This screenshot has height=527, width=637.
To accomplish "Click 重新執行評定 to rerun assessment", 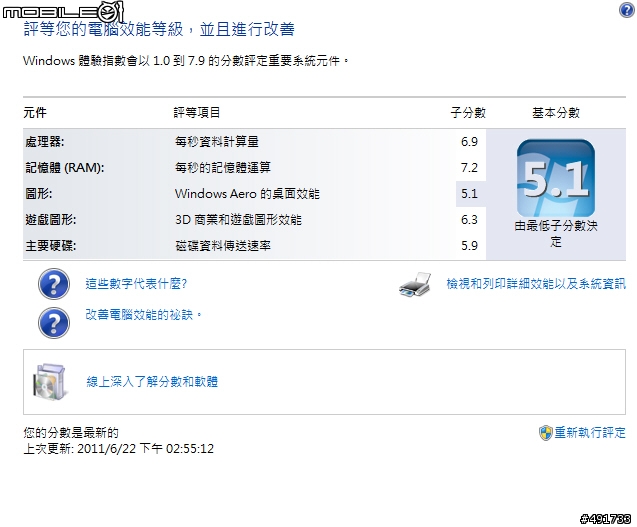I will tap(590, 432).
